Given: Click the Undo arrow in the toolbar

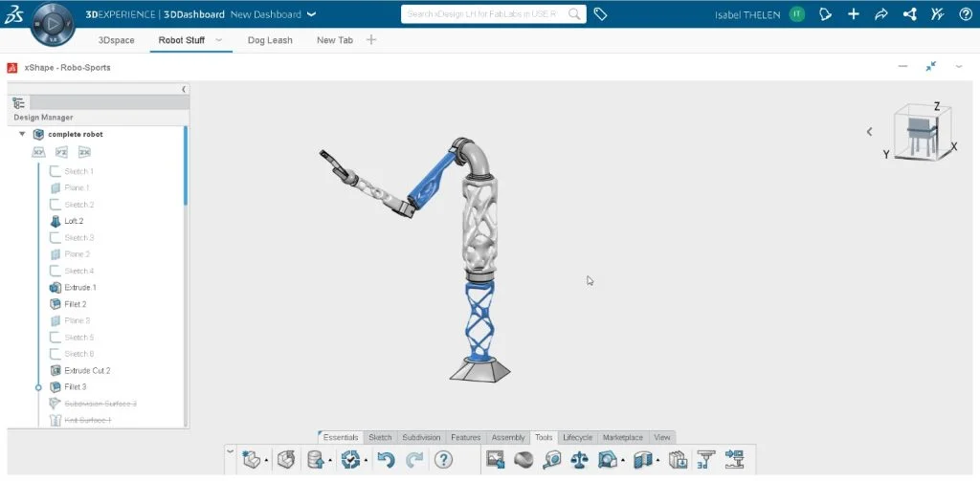Looking at the screenshot, I should (386, 460).
